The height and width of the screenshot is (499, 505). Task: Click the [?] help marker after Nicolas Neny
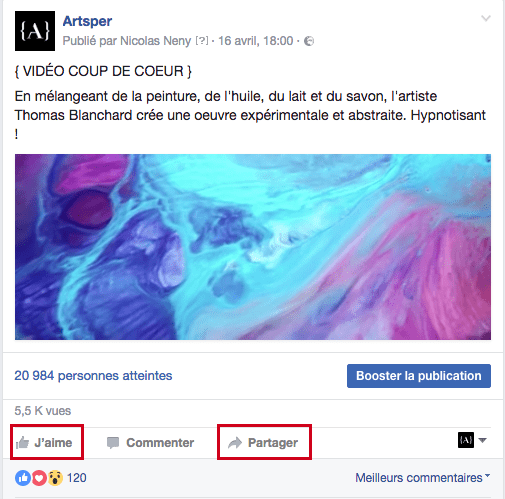click(202, 41)
